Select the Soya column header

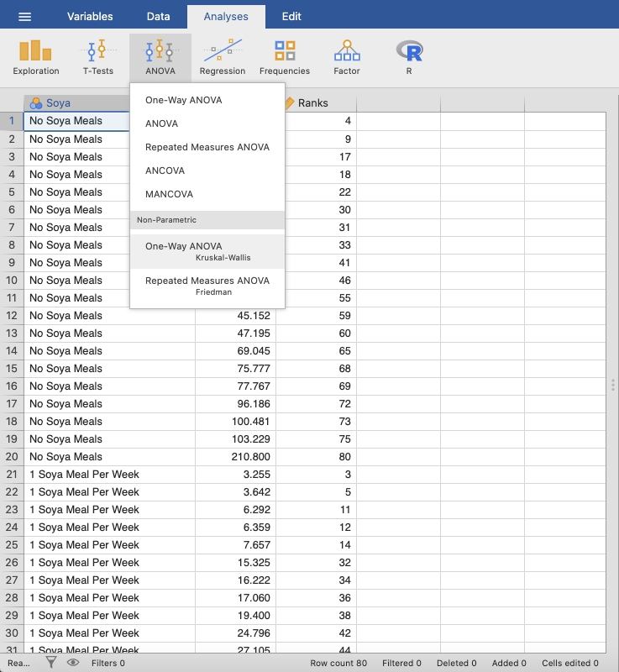(77, 102)
